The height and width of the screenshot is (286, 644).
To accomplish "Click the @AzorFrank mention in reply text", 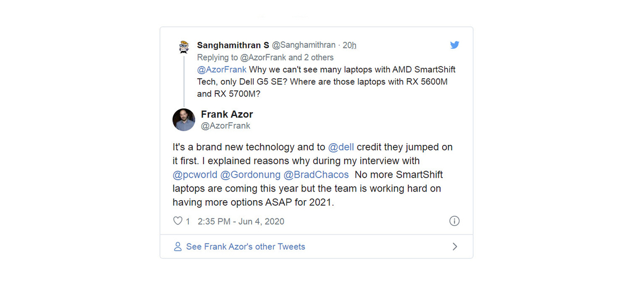I will coord(222,70).
